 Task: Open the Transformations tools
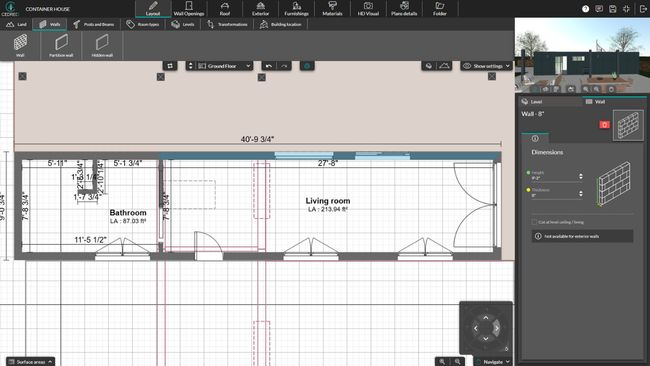coord(227,24)
